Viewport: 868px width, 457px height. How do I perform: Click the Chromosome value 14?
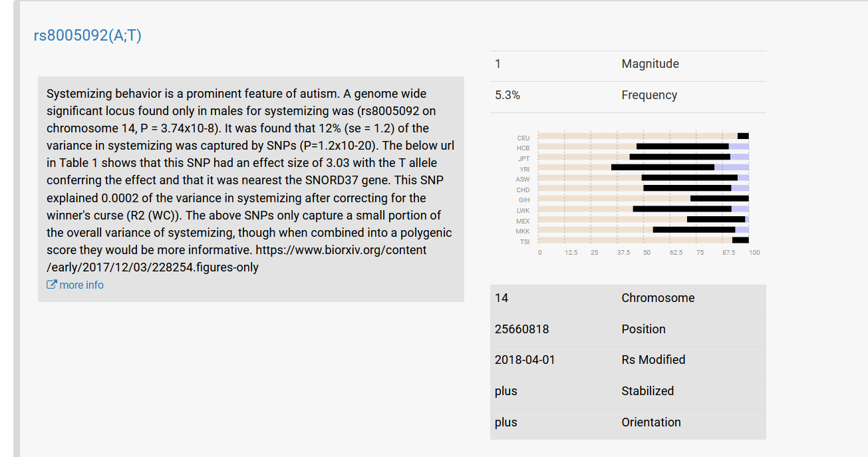tap(502, 298)
